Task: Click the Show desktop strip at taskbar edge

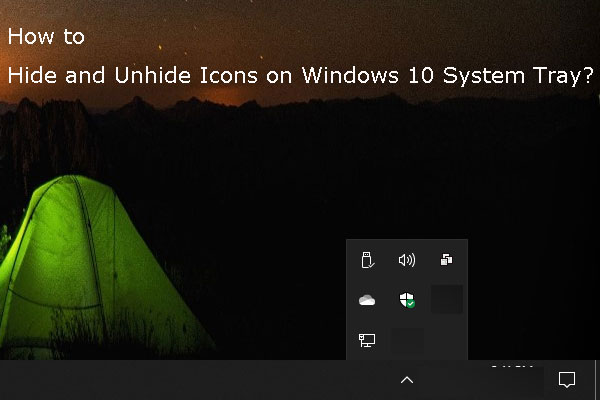Action: point(597,380)
